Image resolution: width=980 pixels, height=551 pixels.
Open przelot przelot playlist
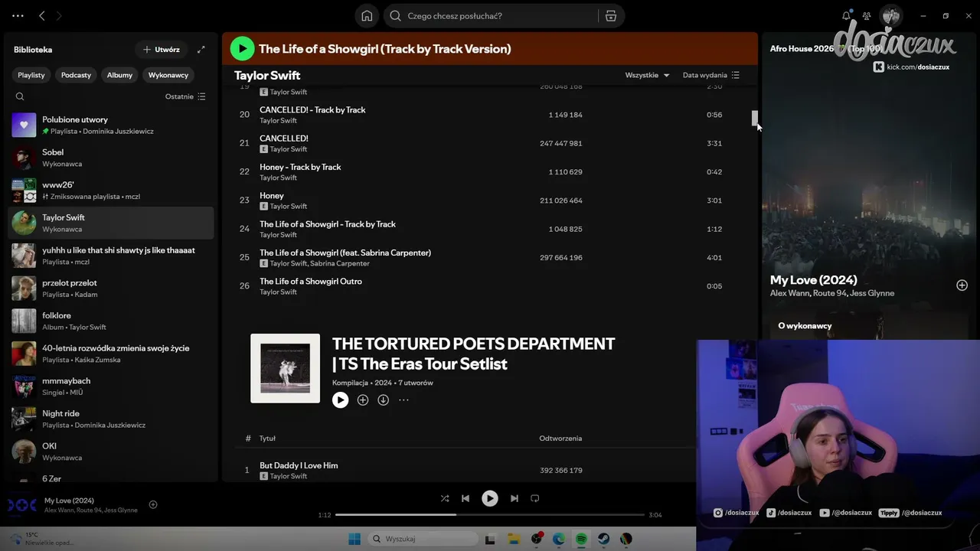tap(111, 289)
